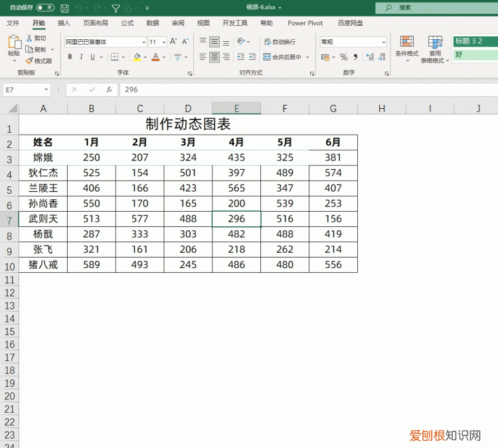
Task: Toggle Top Align in alignment group
Action: point(203,42)
